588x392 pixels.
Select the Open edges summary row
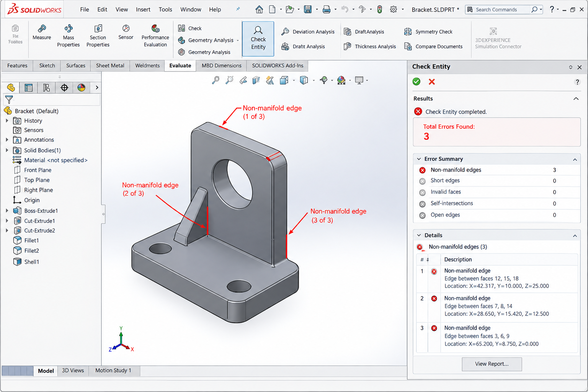pyautogui.click(x=497, y=215)
